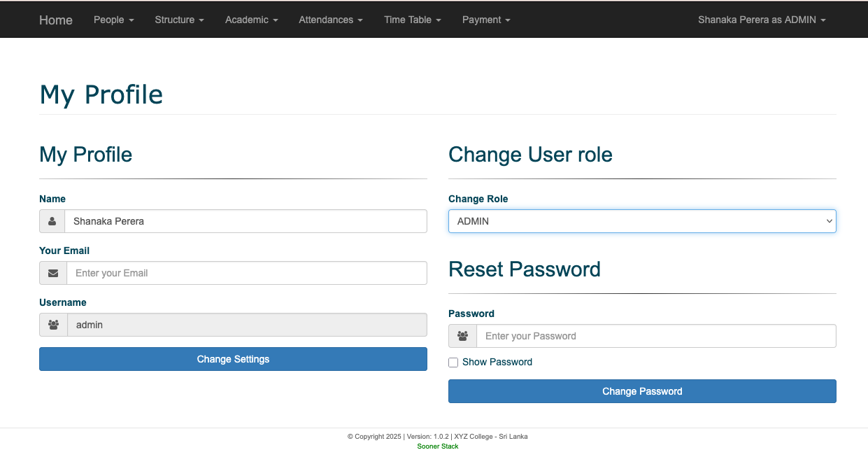Viewport: 868px width, 464px height.
Task: Click the users icon beside Password field
Action: tap(462, 336)
